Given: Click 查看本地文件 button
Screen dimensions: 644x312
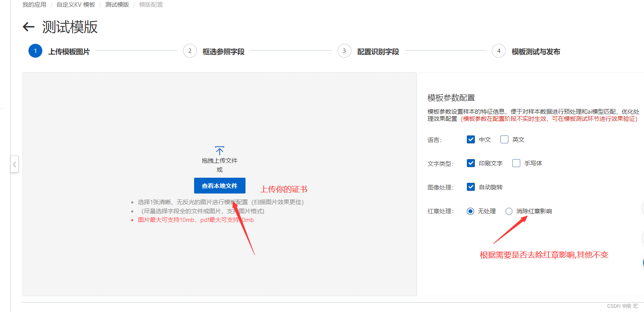Looking at the screenshot, I should pyautogui.click(x=219, y=186).
